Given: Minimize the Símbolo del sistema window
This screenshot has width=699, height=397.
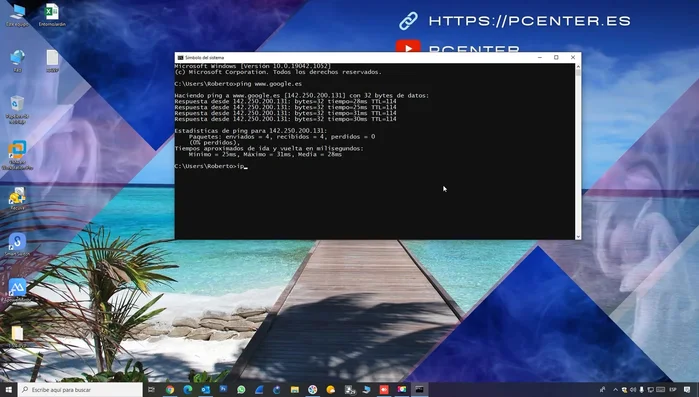Looking at the screenshot, I should click(x=539, y=57).
